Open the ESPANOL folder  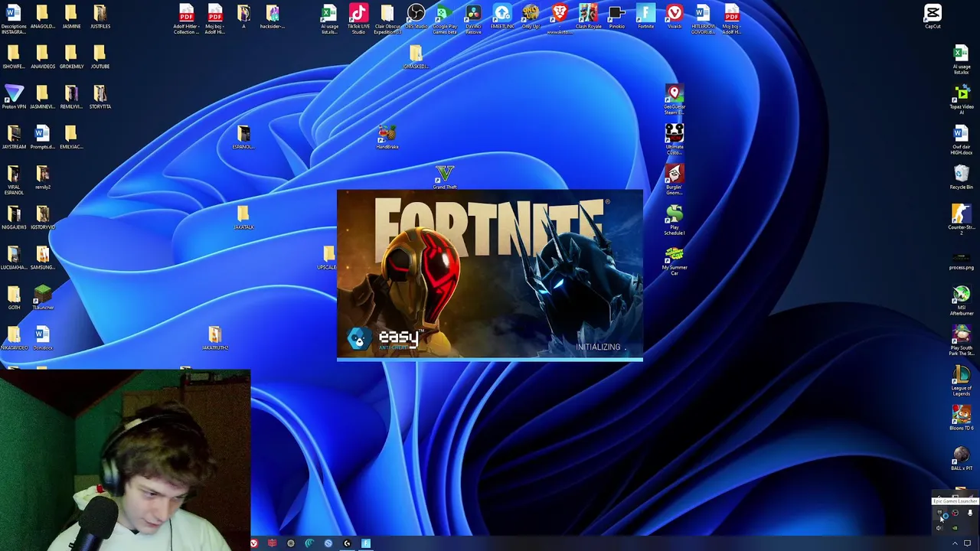click(243, 137)
